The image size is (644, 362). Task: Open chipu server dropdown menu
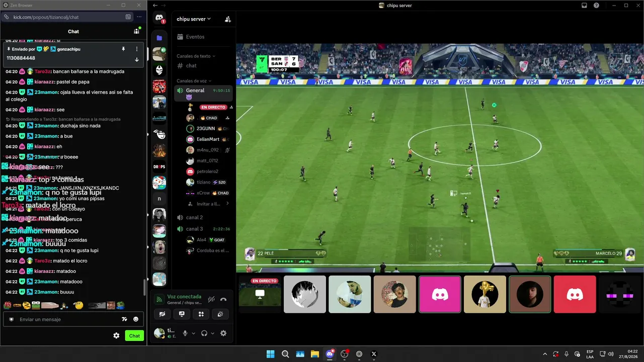pyautogui.click(x=194, y=19)
